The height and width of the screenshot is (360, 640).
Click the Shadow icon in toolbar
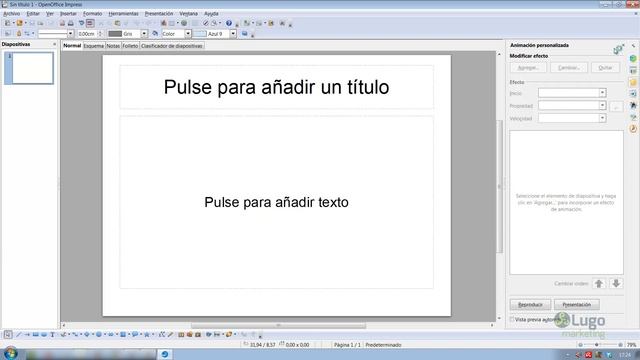[244, 33]
